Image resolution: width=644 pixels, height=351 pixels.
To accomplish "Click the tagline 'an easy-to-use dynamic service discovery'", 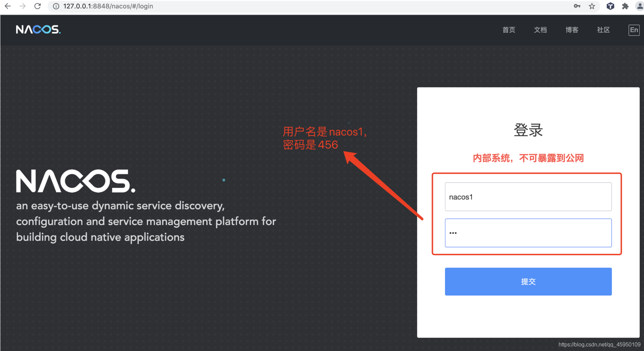I will pos(120,206).
